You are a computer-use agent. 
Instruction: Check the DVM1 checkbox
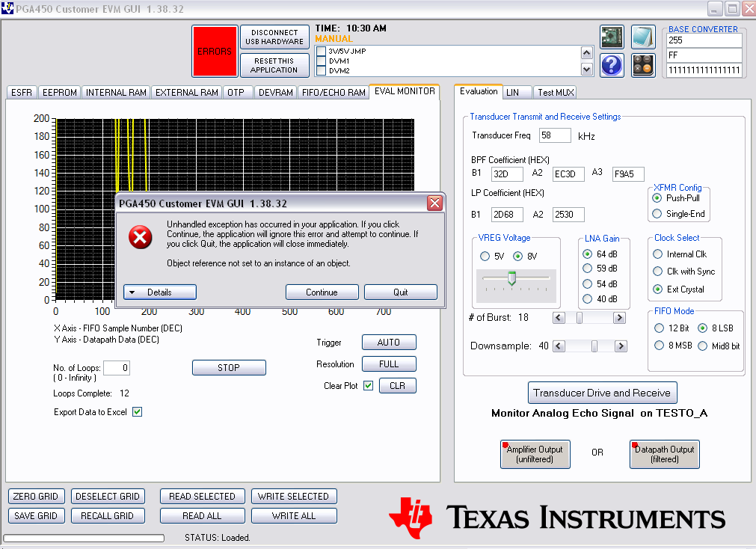pyautogui.click(x=322, y=61)
